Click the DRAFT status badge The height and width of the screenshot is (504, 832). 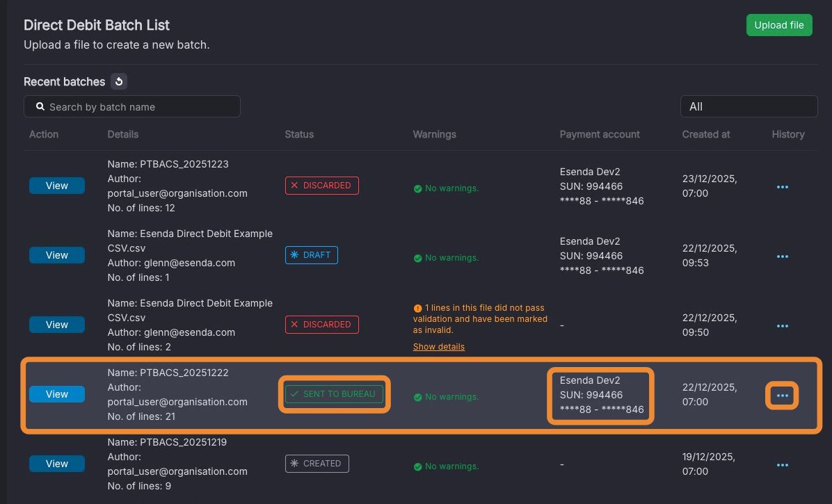tap(312, 255)
